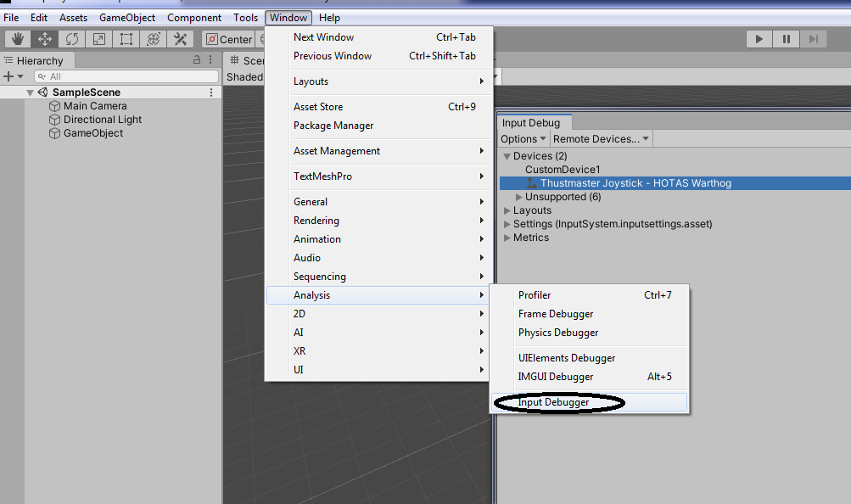Screen dimensions: 851x504
Task: Choose Previous Window menu entry
Action: (x=379, y=56)
